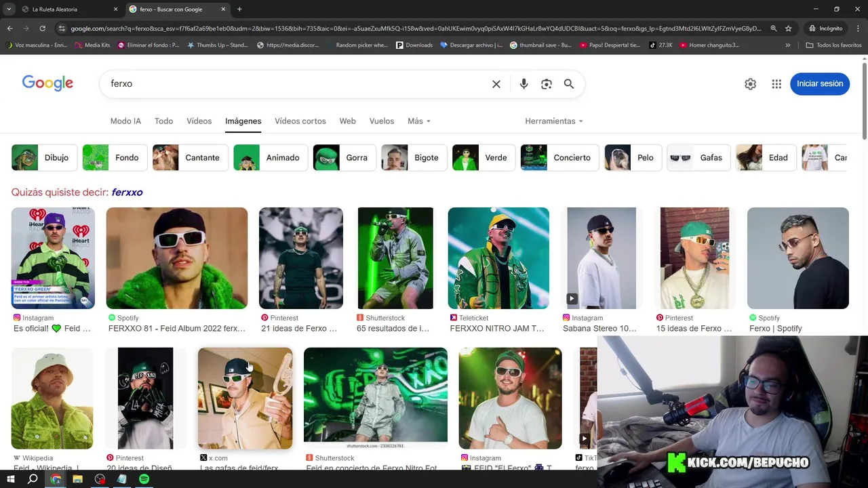The image size is (868, 488).
Task: Filter images by Cantante chip
Action: [191, 158]
